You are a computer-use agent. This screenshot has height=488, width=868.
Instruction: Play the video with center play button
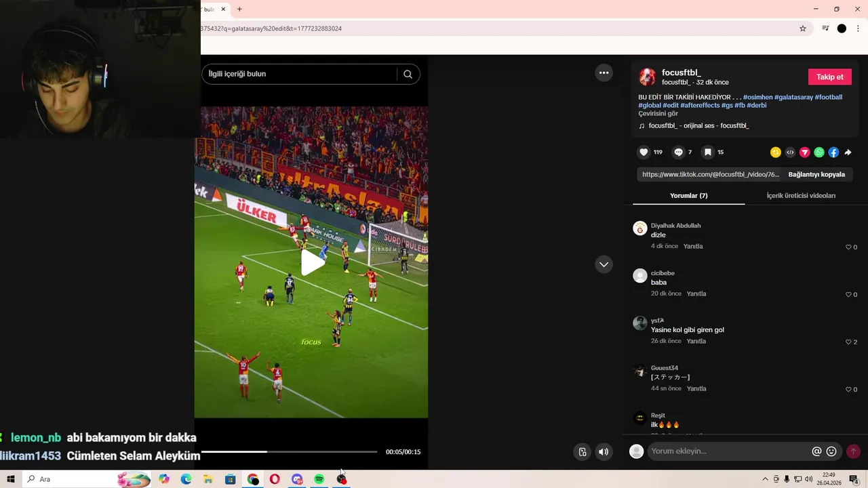point(311,263)
